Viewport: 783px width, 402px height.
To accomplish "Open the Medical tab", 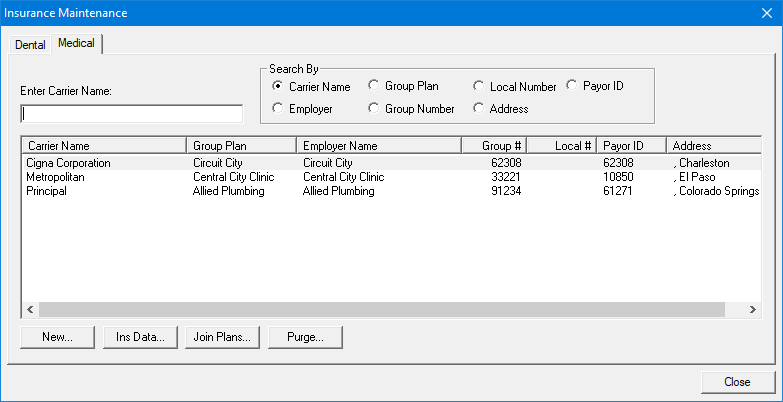I will (x=76, y=43).
